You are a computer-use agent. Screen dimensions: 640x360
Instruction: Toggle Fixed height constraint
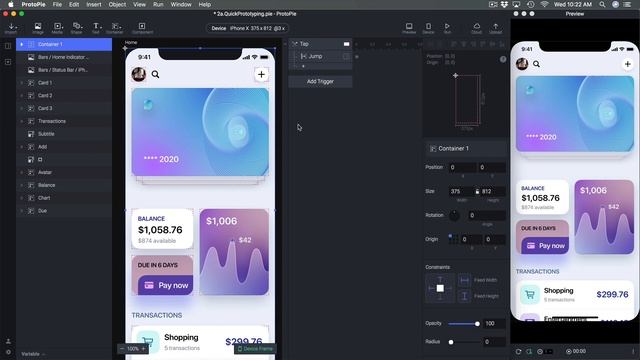464,296
